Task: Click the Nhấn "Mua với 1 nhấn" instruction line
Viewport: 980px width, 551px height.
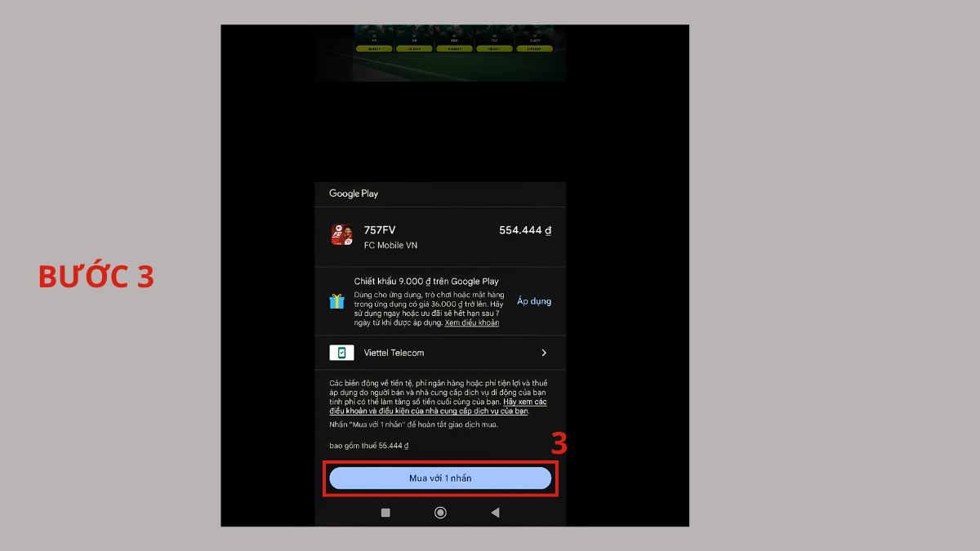Action: 413,424
